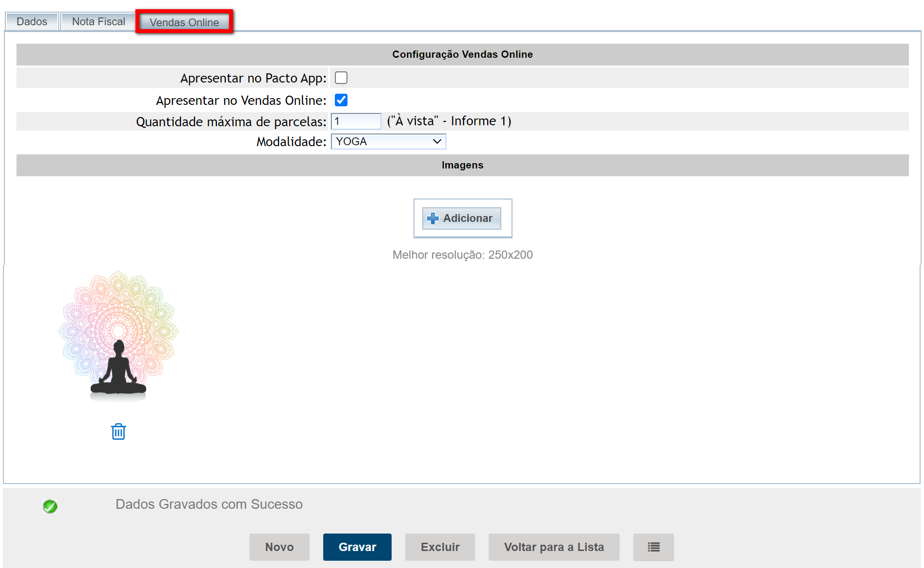Image resolution: width=924 pixels, height=568 pixels.
Task: Go back via Voltar para a Lista
Action: click(x=554, y=547)
